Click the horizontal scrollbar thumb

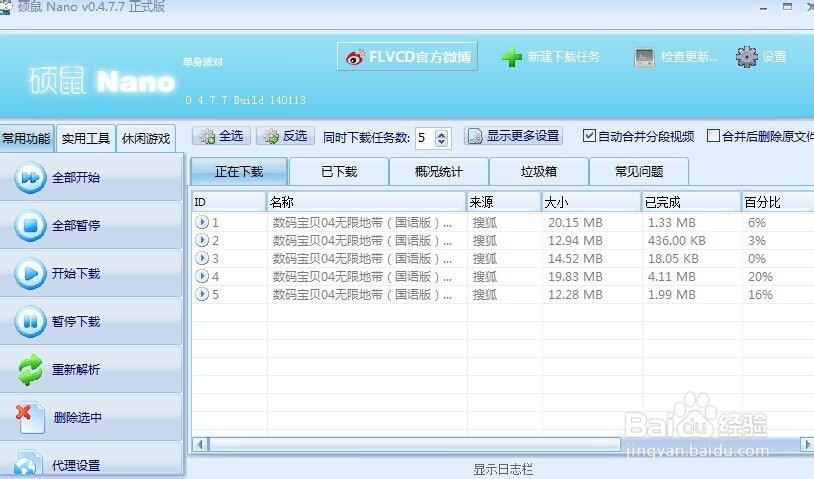[x=414, y=445]
